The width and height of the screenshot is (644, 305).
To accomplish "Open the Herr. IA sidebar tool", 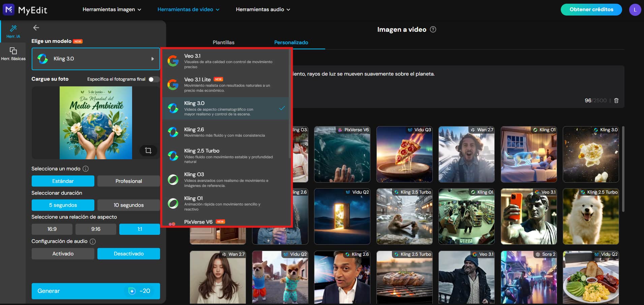I will (13, 31).
